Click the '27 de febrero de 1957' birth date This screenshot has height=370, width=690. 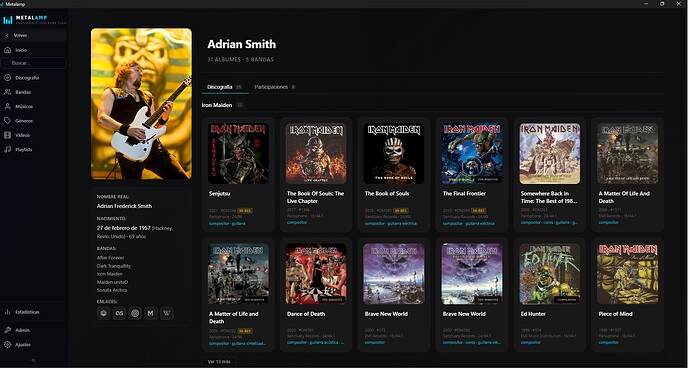coord(124,228)
